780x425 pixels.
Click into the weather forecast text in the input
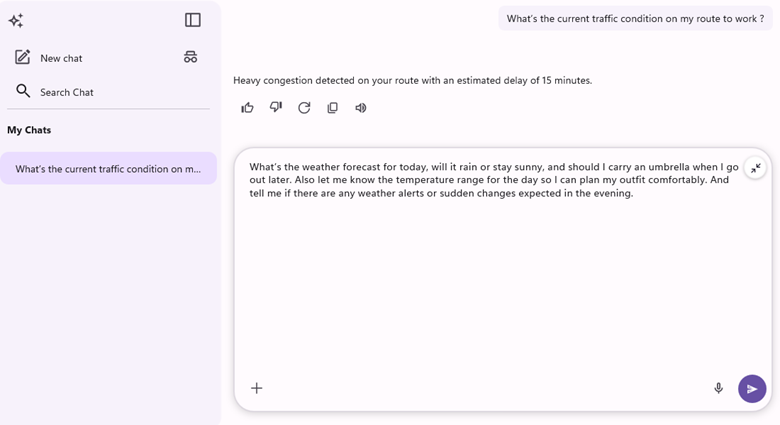click(494, 180)
